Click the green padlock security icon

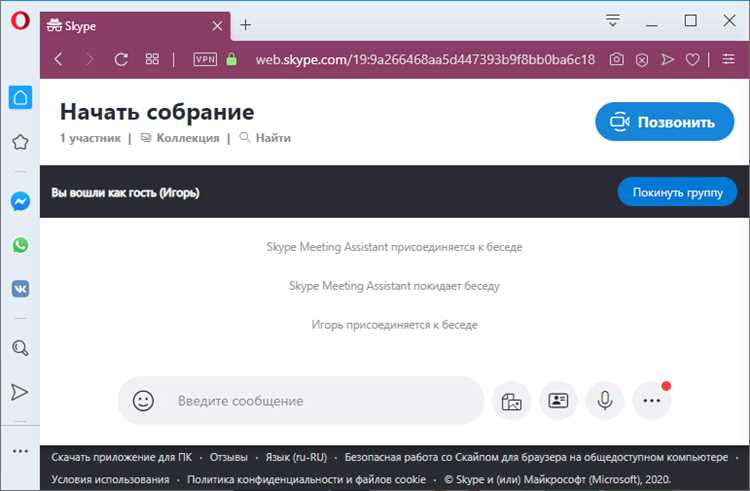pyautogui.click(x=232, y=59)
